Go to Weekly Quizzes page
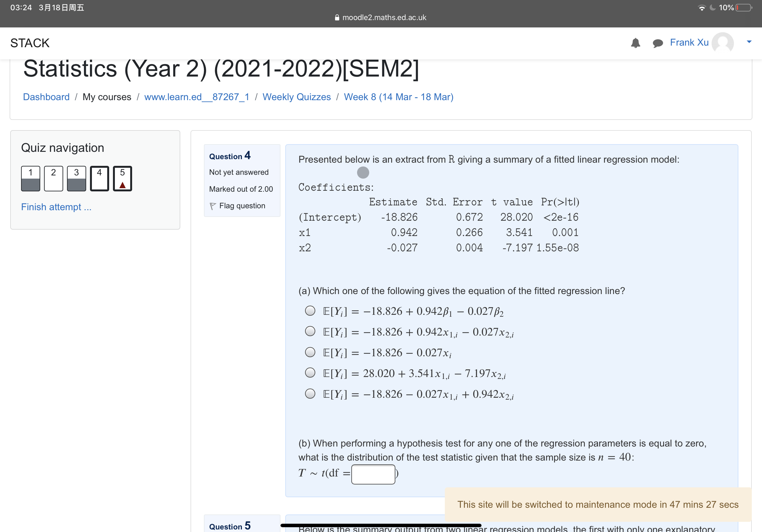Viewport: 762px width, 532px height. (x=297, y=97)
